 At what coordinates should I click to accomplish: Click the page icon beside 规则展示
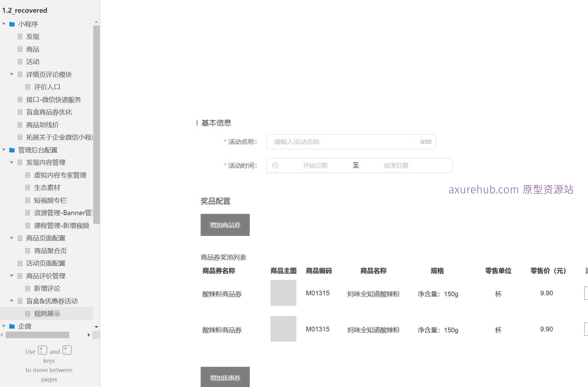coord(28,314)
